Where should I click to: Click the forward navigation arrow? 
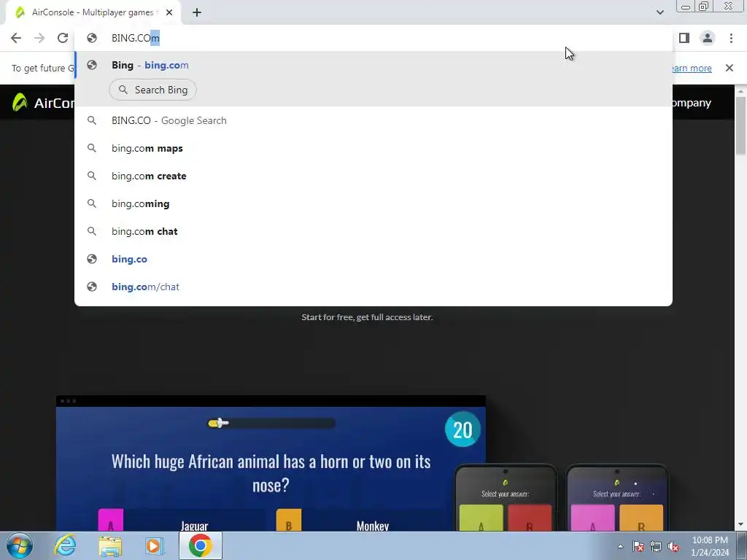pos(39,38)
